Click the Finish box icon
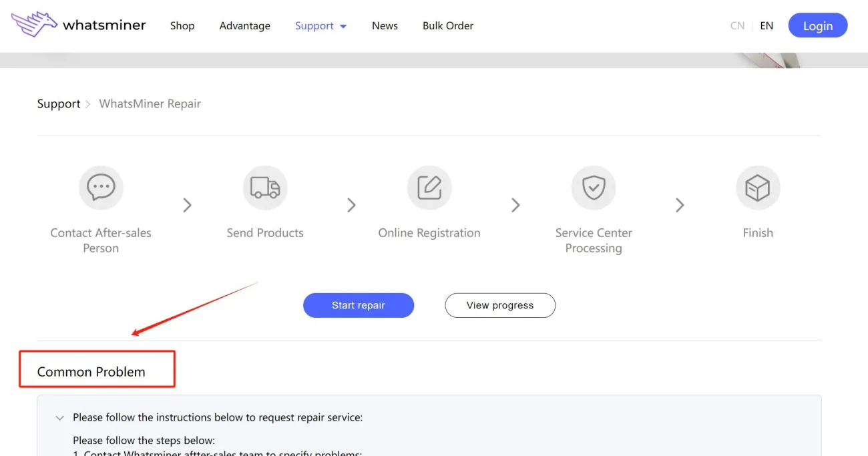 pyautogui.click(x=758, y=188)
